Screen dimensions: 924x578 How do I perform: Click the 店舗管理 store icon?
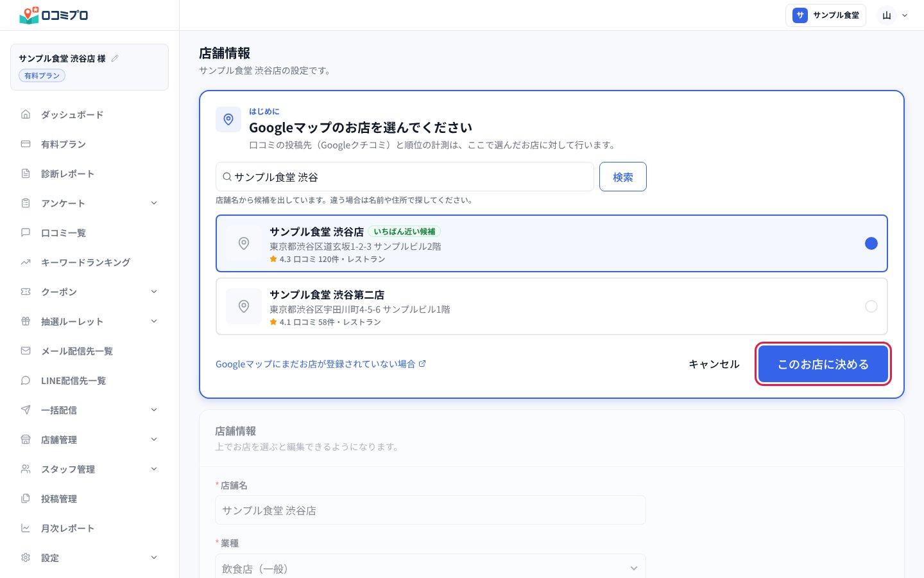[26, 439]
